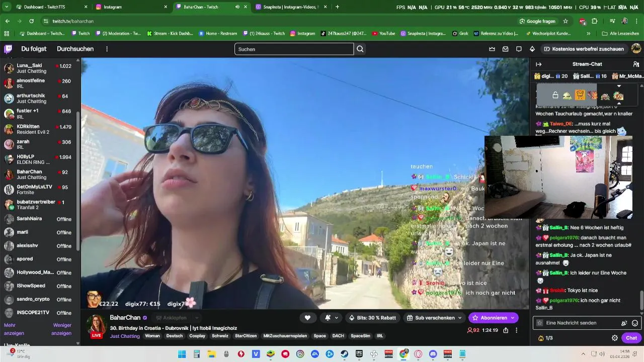Open the Bits cheer icon in chat input
The width and height of the screenshot is (644, 362).
click(x=624, y=323)
